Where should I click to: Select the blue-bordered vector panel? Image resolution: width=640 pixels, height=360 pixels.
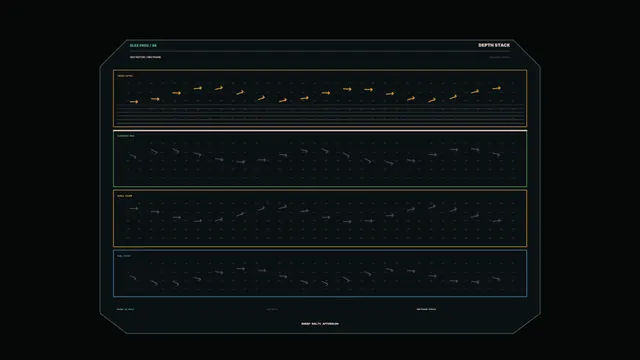(320, 273)
